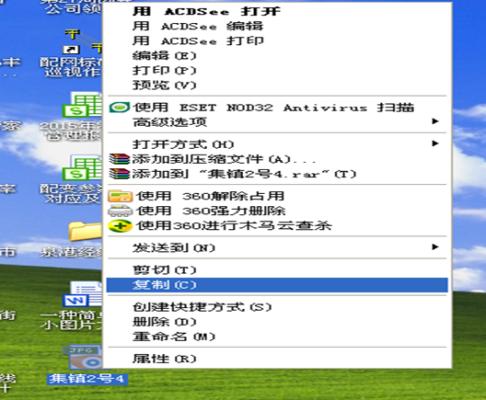Select 集镇2号4 desktop file label

(x=87, y=379)
